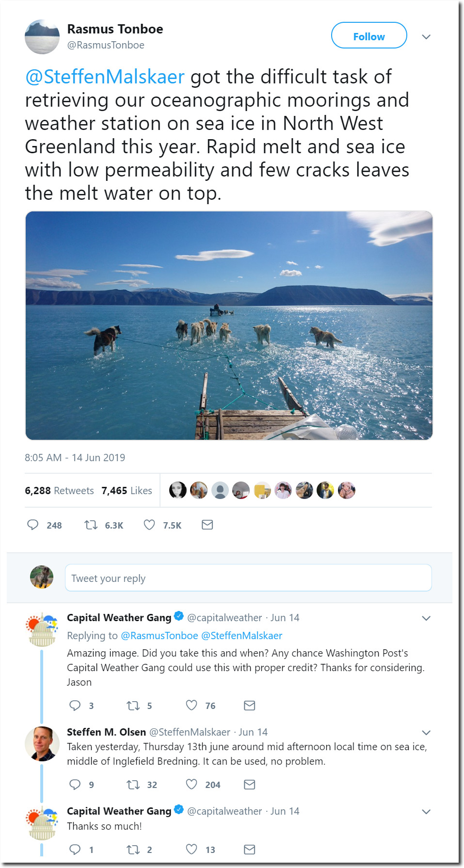Like the main tweet with heart icon 7.5K
Image resolution: width=464 pixels, height=868 pixels.
(149, 525)
